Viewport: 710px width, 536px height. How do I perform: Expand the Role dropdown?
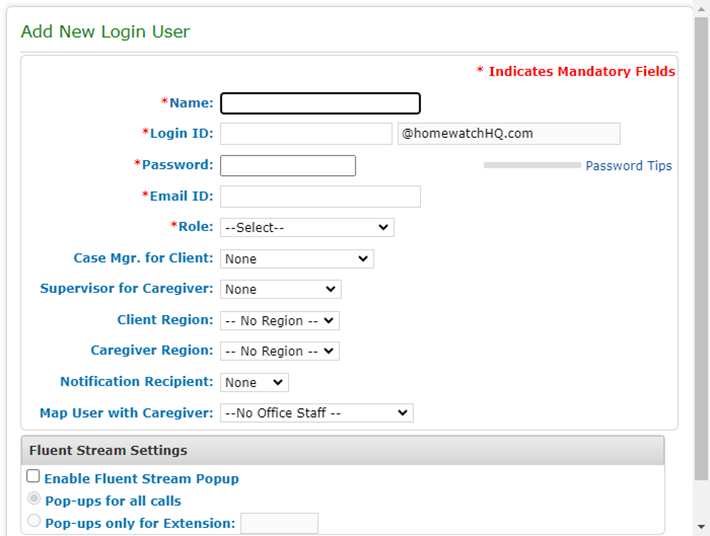[307, 228]
